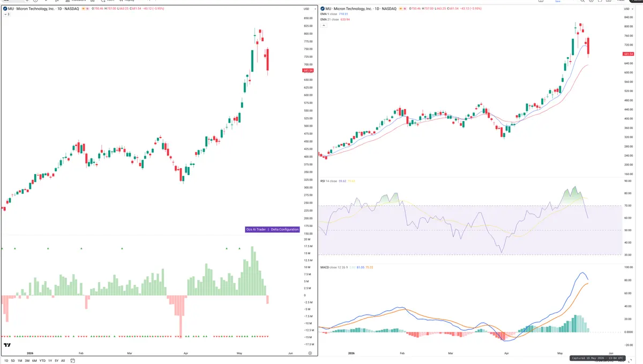Select the YTD time range
This screenshot has width=643, height=364.
[x=42, y=361]
